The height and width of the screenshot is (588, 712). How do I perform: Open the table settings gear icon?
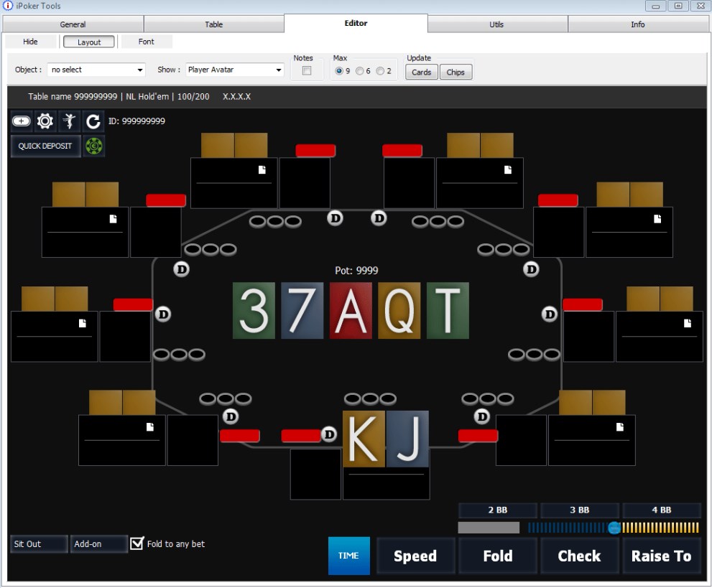point(45,121)
